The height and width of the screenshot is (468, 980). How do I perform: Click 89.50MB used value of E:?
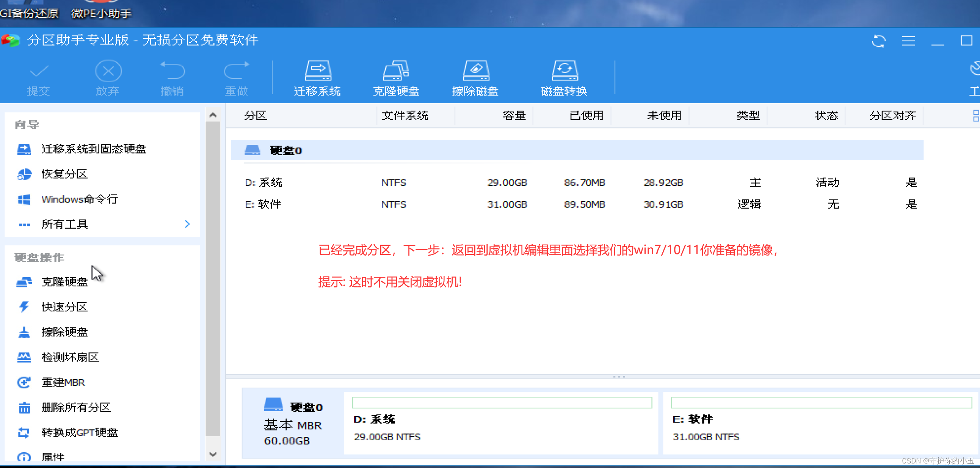(x=584, y=205)
